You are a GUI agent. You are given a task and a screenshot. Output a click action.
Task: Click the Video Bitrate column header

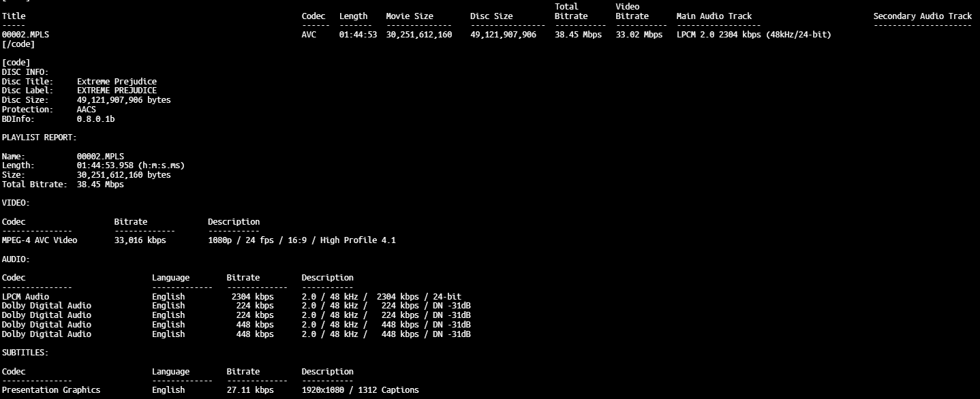(632, 11)
